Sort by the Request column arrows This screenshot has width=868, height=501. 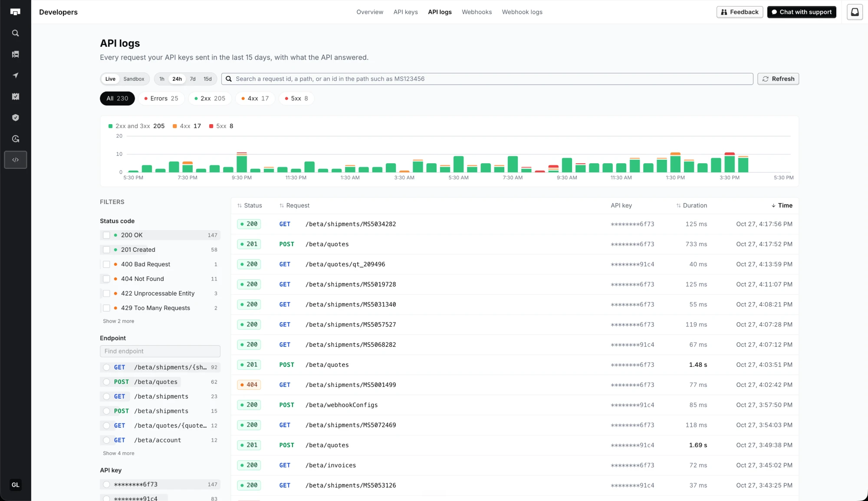click(282, 205)
